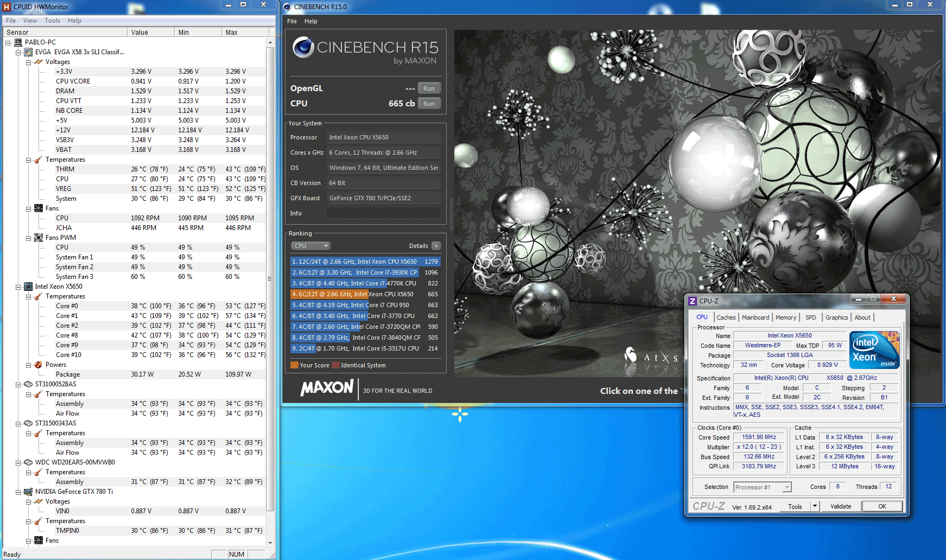This screenshot has width=946, height=560.
Task: Open the Processor #1 selection dropdown
Action: (786, 487)
